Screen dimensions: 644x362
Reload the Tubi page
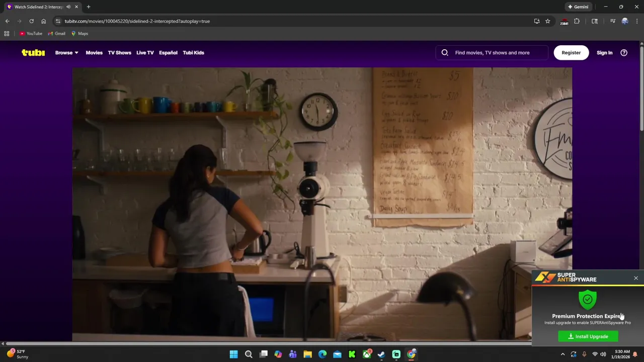coord(31,21)
